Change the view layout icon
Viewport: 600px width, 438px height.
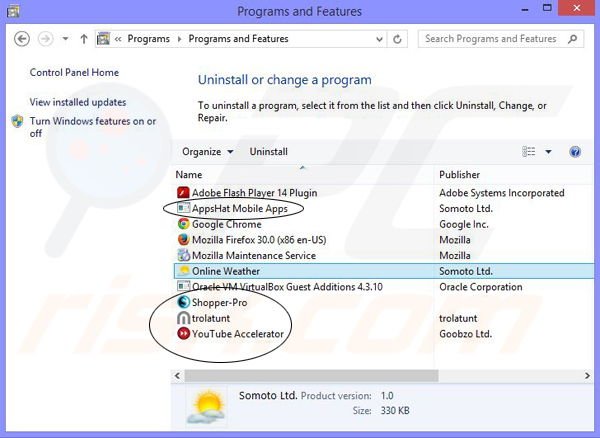[529, 152]
